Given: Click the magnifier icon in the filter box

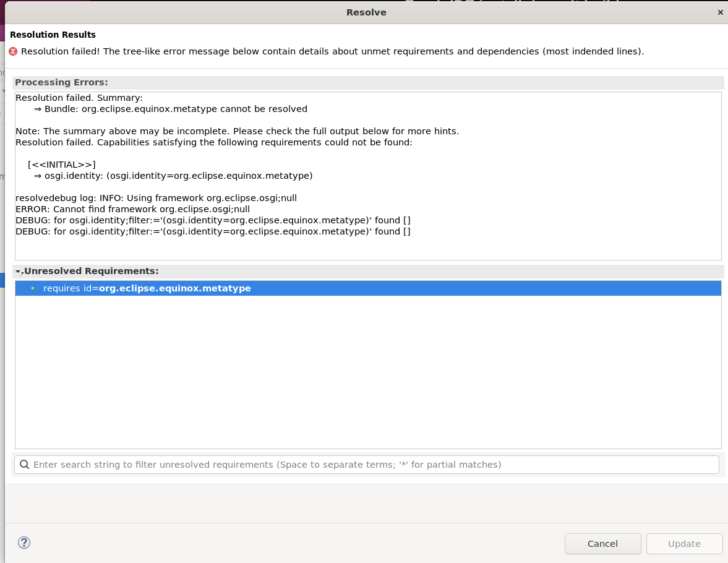Looking at the screenshot, I should (x=24, y=464).
